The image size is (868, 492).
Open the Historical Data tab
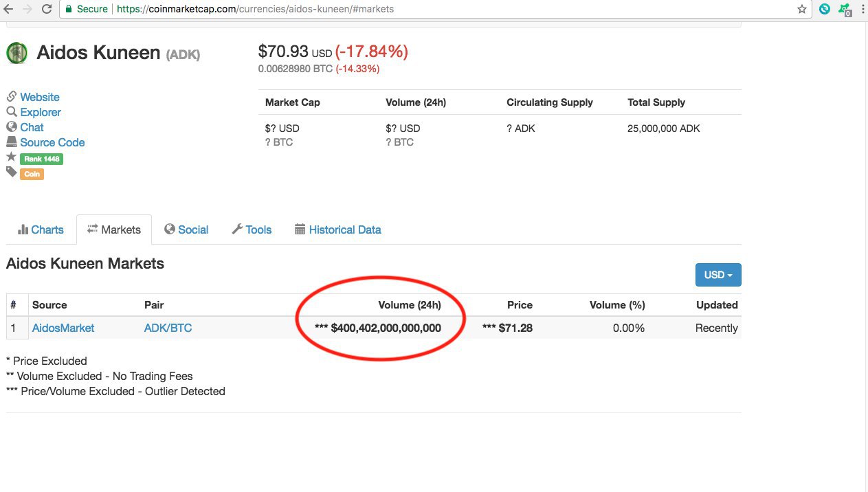coord(337,230)
